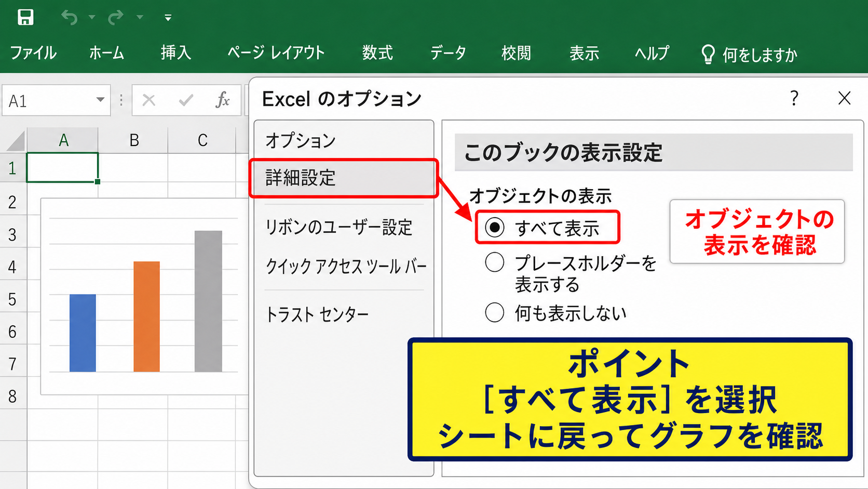The image size is (868, 489).
Task: Click the Insert Function fx icon
Action: [x=223, y=100]
